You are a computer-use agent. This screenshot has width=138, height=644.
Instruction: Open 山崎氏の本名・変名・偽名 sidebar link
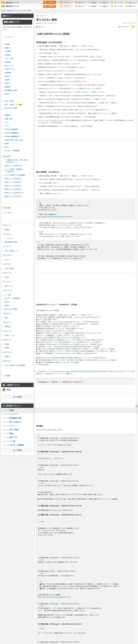pyautogui.click(x=14, y=140)
